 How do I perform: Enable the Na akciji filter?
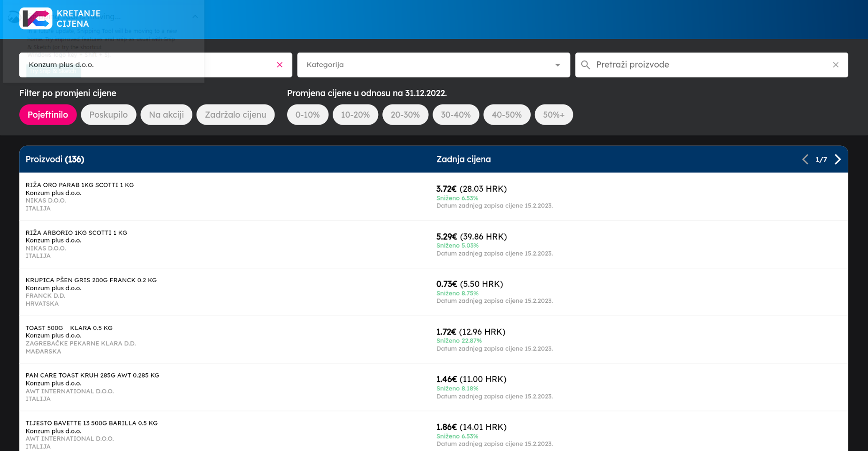pyautogui.click(x=166, y=115)
